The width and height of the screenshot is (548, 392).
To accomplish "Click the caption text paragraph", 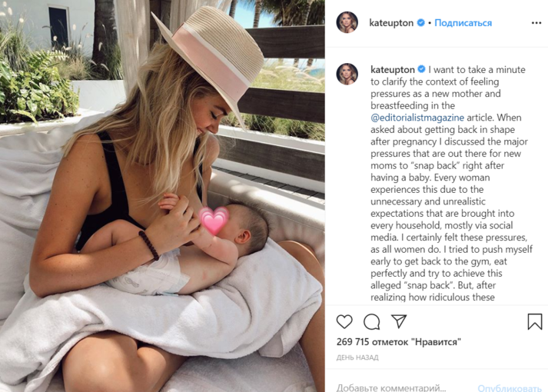I will pos(451,183).
